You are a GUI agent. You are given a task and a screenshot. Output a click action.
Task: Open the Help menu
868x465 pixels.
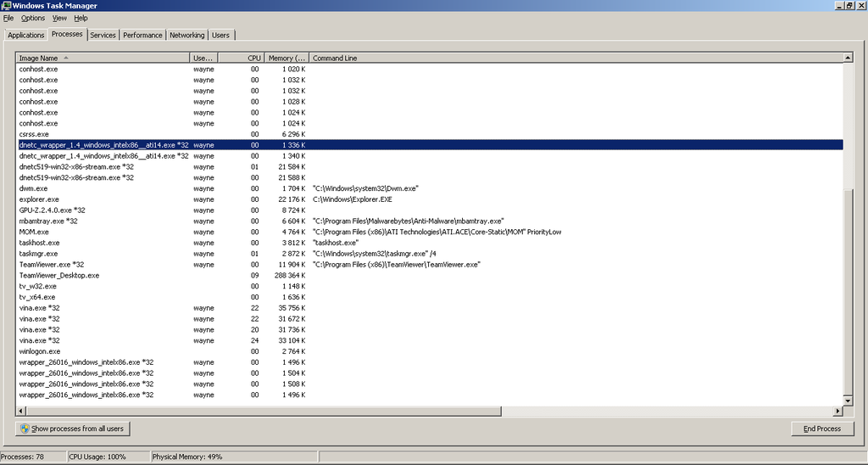tap(81, 19)
